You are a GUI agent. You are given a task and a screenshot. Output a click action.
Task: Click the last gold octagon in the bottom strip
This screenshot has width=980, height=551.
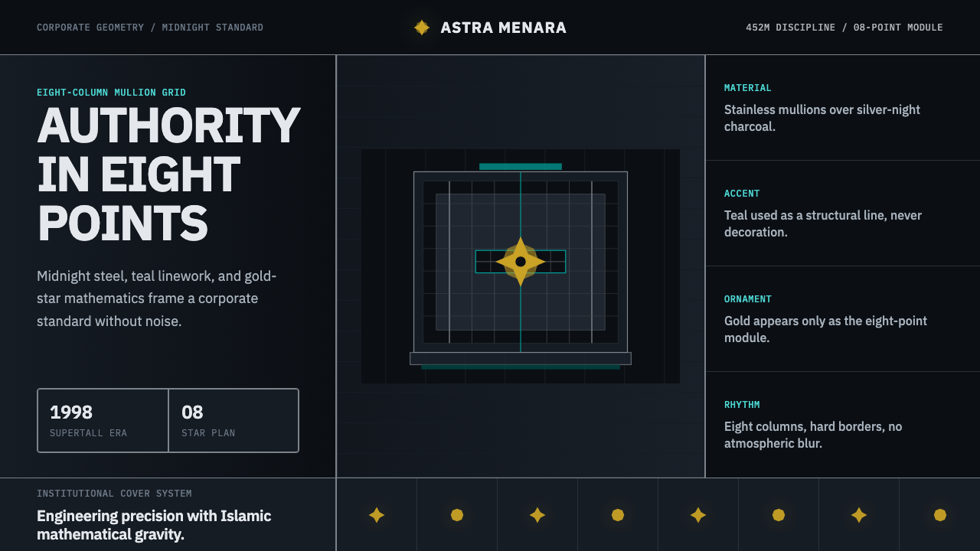tap(940, 515)
